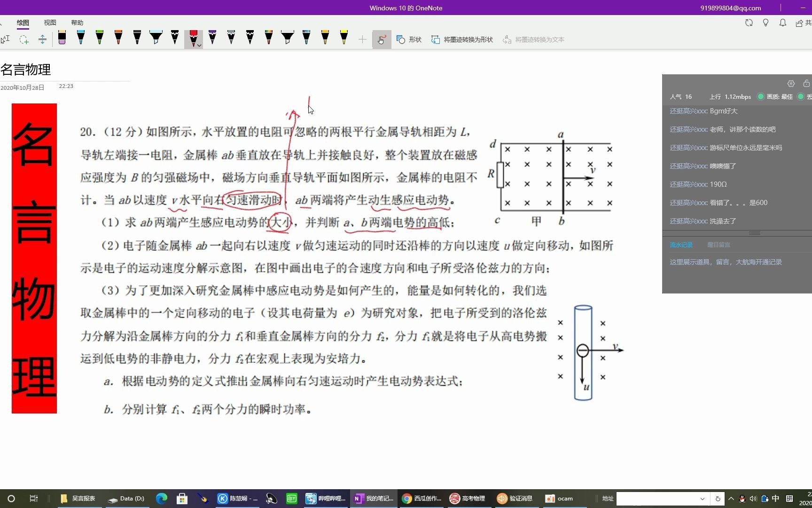Click the 上行 1.12mbps status text
Screen dimensions: 812x508
730,96
